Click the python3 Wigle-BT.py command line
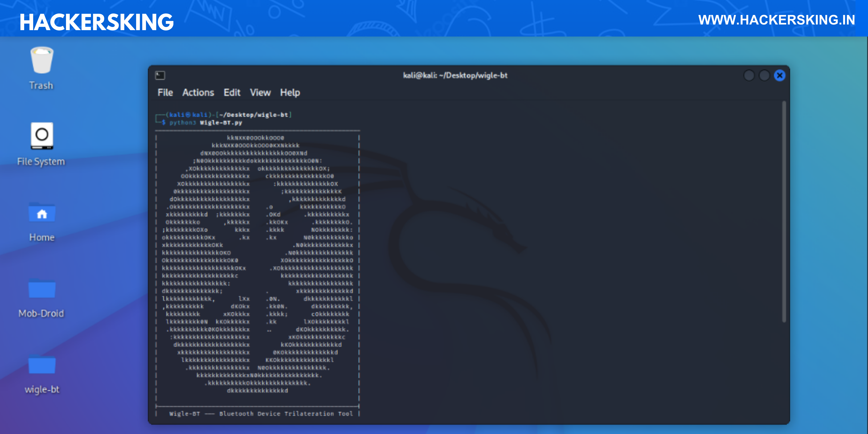The height and width of the screenshot is (434, 868). 206,123
